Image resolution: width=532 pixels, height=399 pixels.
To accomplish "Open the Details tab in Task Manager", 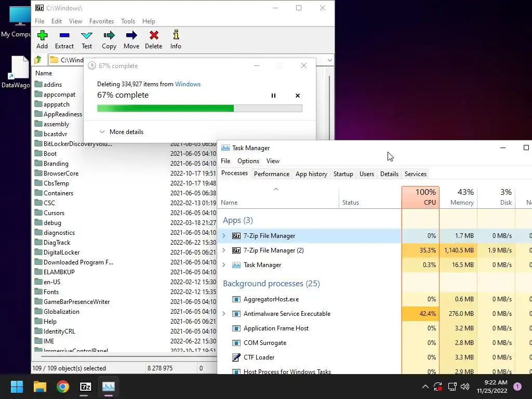I will click(x=389, y=174).
